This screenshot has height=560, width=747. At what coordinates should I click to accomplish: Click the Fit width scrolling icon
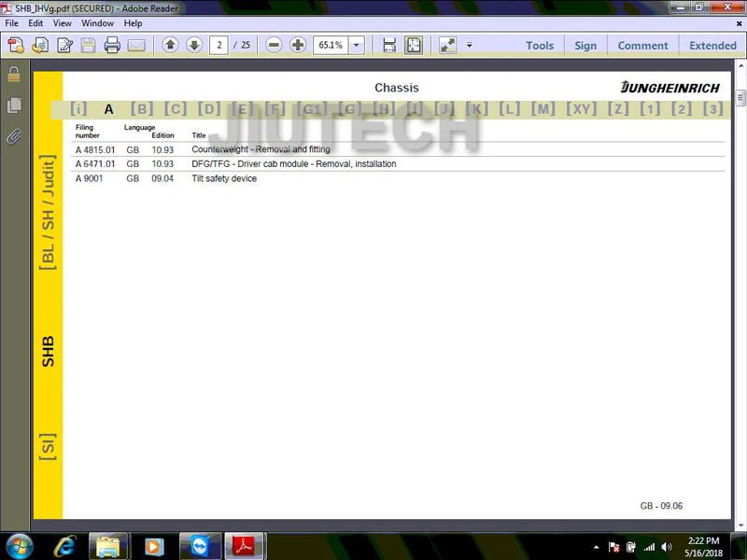389,45
